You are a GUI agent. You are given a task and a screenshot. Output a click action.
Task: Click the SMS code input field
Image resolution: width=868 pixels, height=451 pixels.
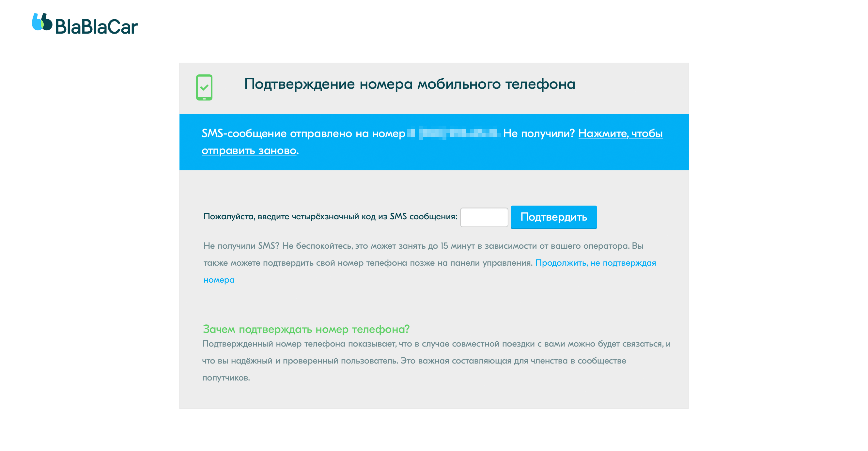[484, 217]
